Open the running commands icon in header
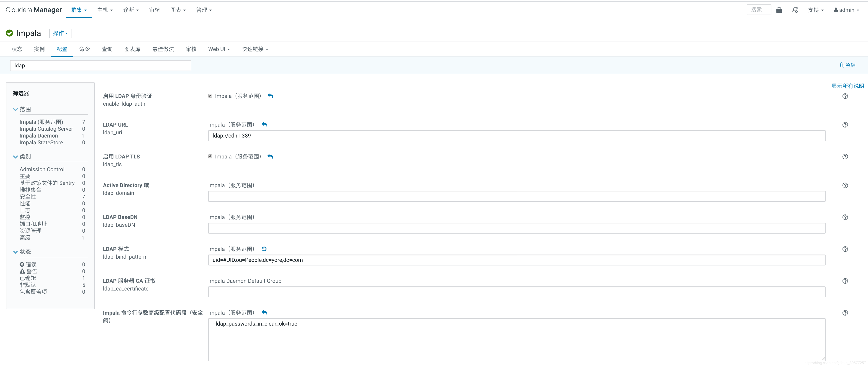The image size is (868, 367). (795, 10)
